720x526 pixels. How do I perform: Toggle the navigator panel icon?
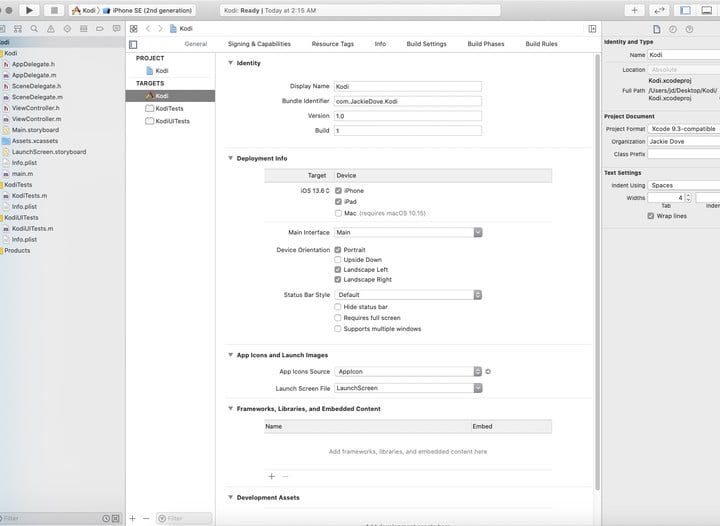[x=685, y=10]
